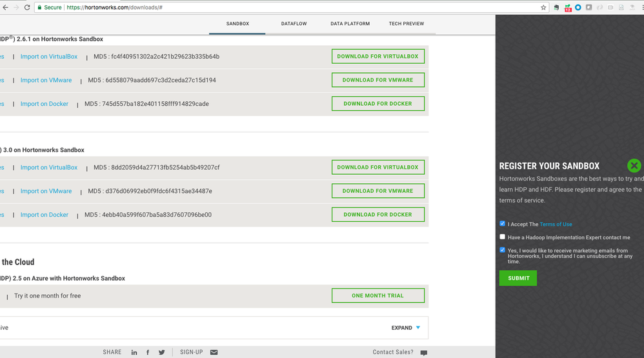
Task: Reload the page with the refresh icon
Action: 27,7
